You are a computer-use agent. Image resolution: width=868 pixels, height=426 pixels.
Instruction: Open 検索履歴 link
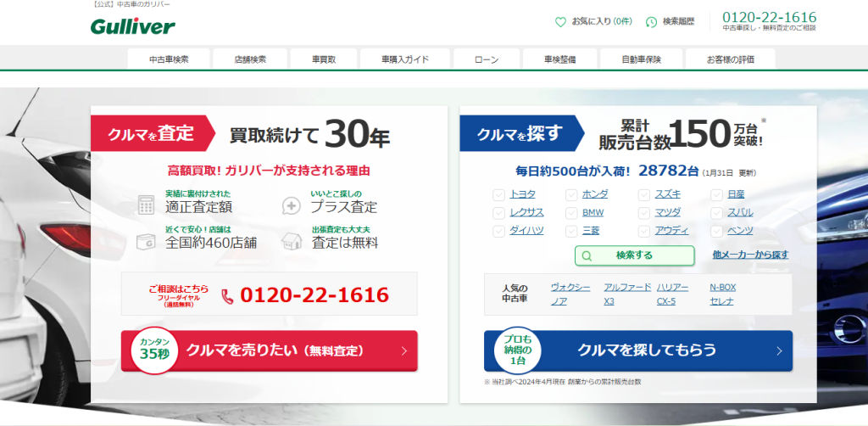point(678,21)
